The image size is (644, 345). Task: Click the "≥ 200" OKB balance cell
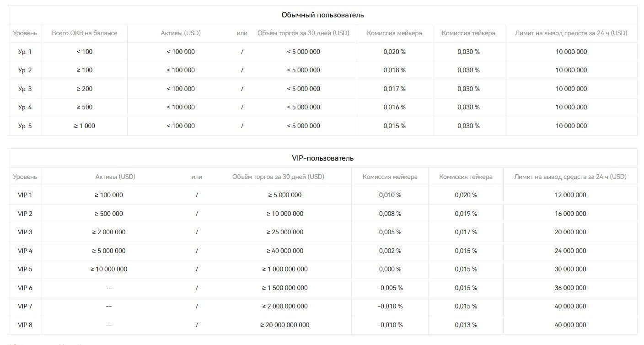[x=85, y=89]
